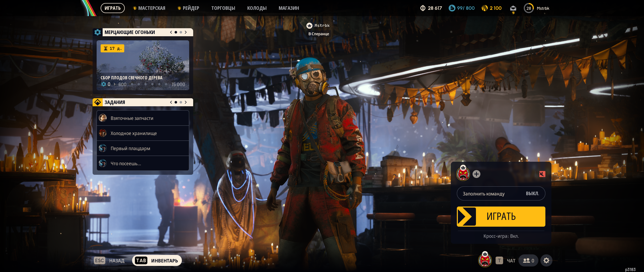Select second page dot in ЗАДАНИЯ panel
The height and width of the screenshot is (272, 644).
(x=181, y=102)
